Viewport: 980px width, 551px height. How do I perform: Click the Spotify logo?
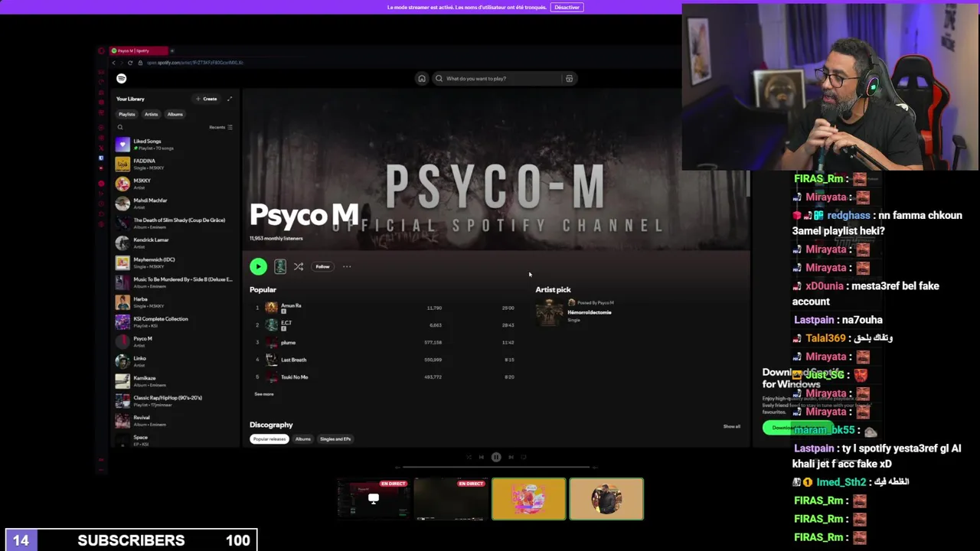(x=121, y=78)
